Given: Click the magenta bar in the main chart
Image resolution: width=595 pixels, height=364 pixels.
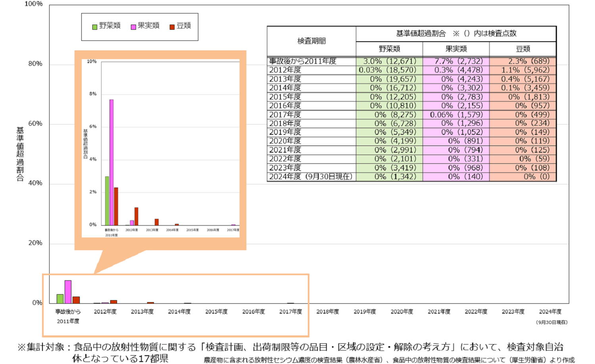Looking at the screenshot, I should (68, 292).
